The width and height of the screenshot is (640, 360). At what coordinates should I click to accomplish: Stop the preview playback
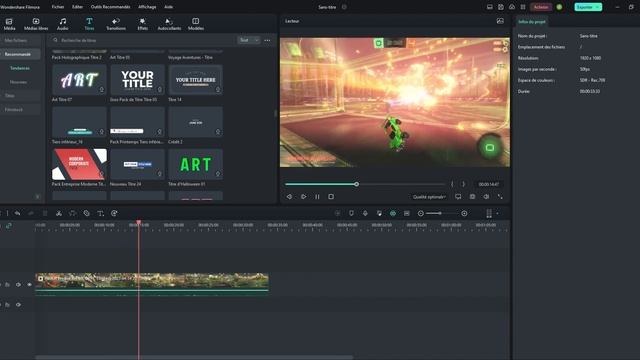(x=331, y=197)
